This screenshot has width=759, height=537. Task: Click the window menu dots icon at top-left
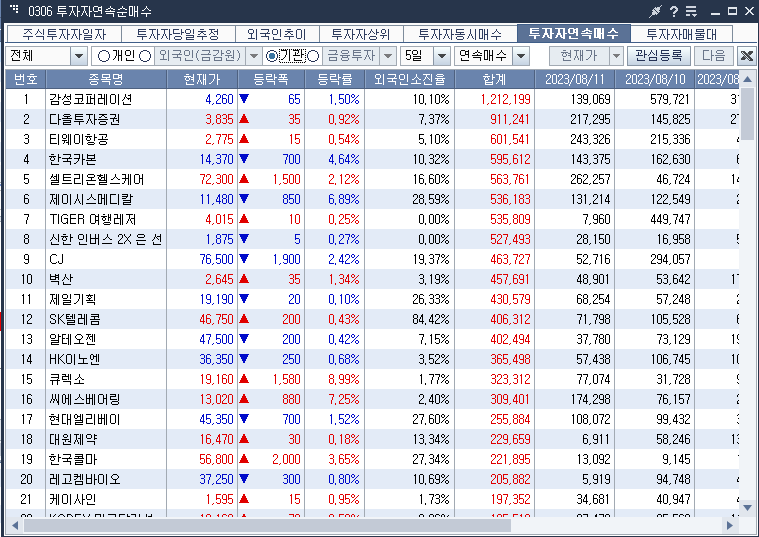click(14, 9)
